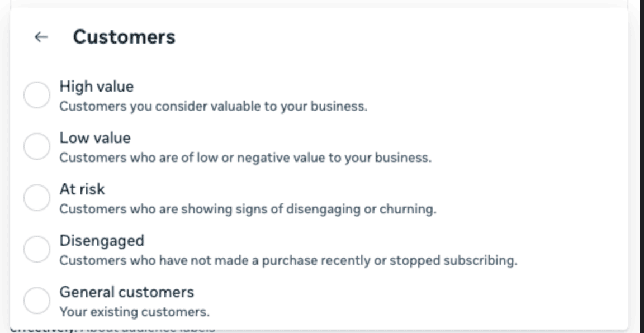
Task: Choose the Disengaged radio circle
Action: 37,249
